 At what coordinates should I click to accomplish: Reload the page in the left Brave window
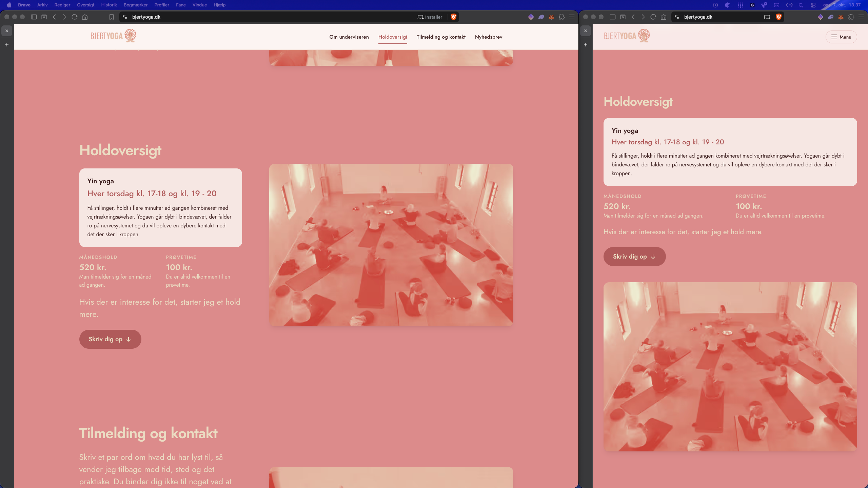tap(75, 17)
